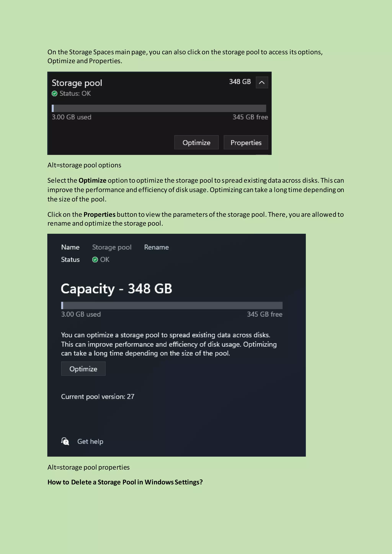Click the Storage pool name value beside Name
Image resolution: width=392 pixels, height=554 pixels.
pos(112,247)
